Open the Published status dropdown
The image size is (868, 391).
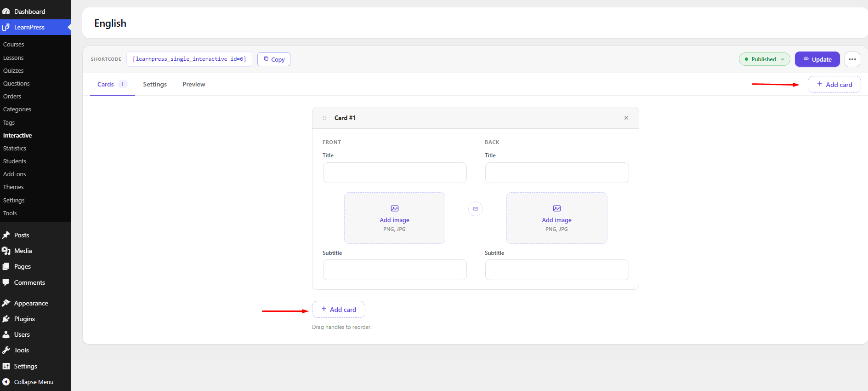click(x=765, y=59)
